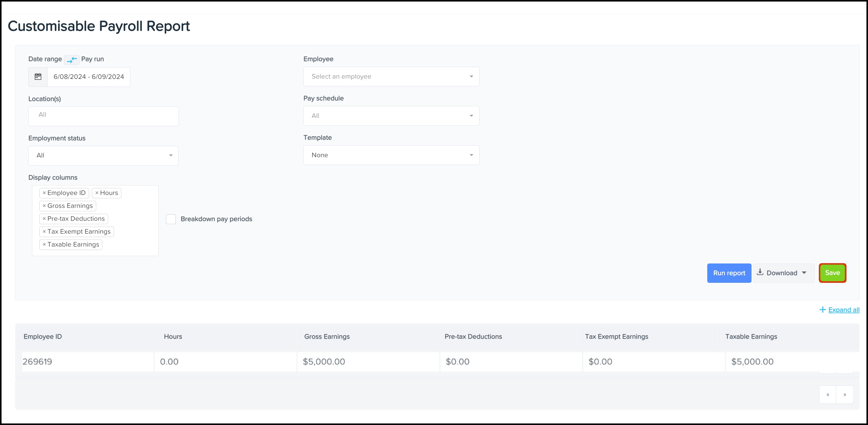
Task: Open the Pay schedule dropdown
Action: click(391, 116)
